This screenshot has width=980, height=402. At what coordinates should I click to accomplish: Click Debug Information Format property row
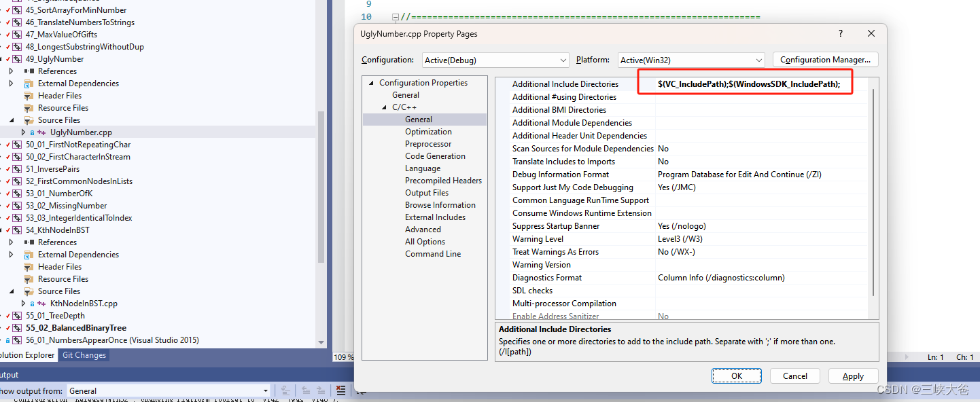point(688,175)
